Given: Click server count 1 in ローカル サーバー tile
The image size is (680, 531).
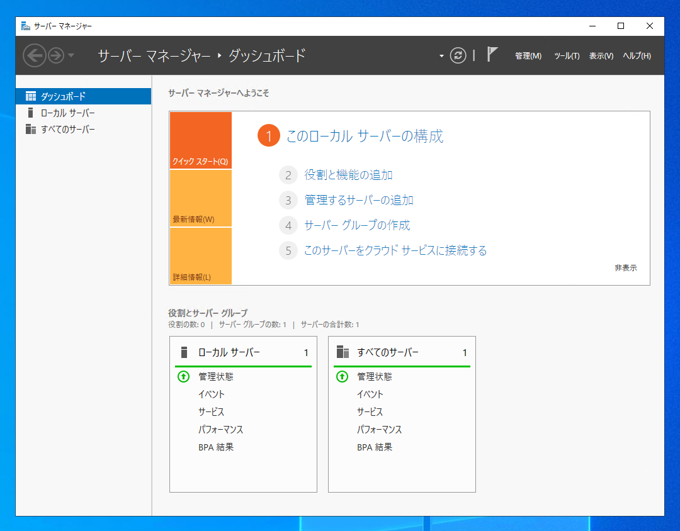Looking at the screenshot, I should [306, 353].
